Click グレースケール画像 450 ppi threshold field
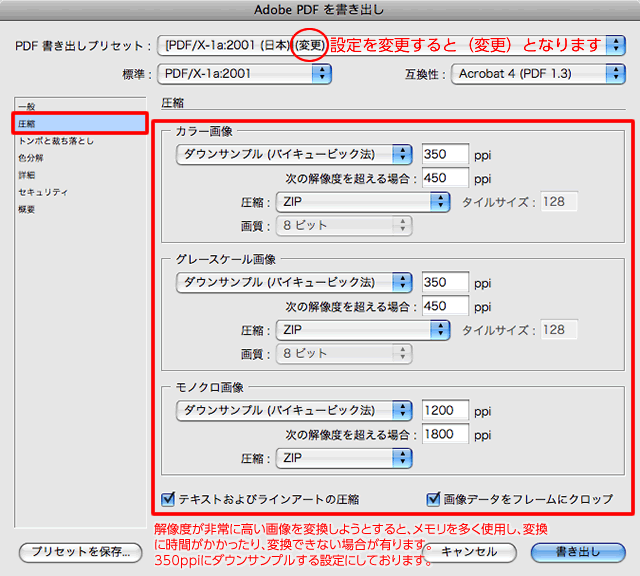This screenshot has height=576, width=640. (x=445, y=306)
